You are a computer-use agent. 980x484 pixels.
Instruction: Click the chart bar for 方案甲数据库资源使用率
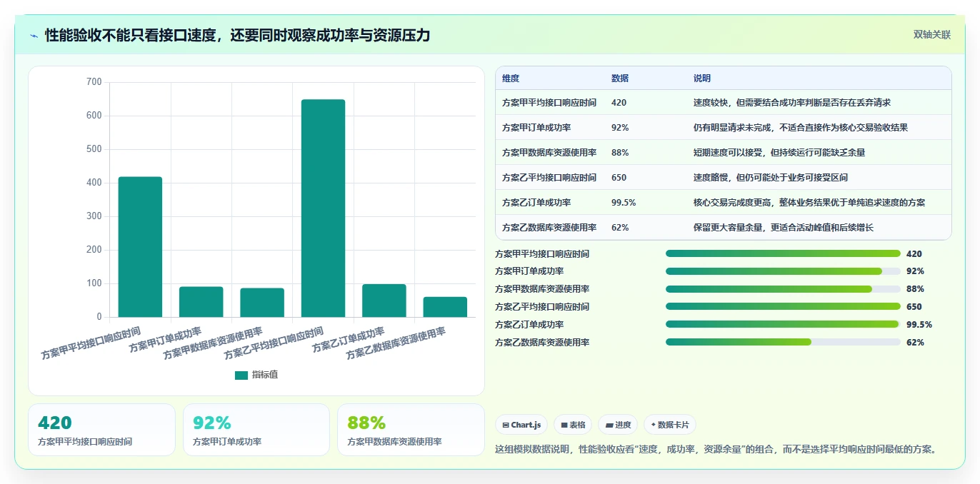(x=262, y=303)
